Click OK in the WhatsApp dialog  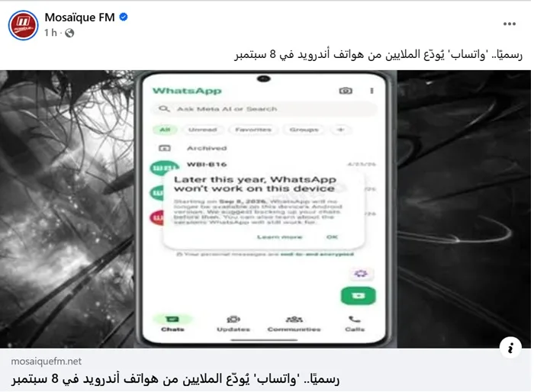pyautogui.click(x=332, y=237)
